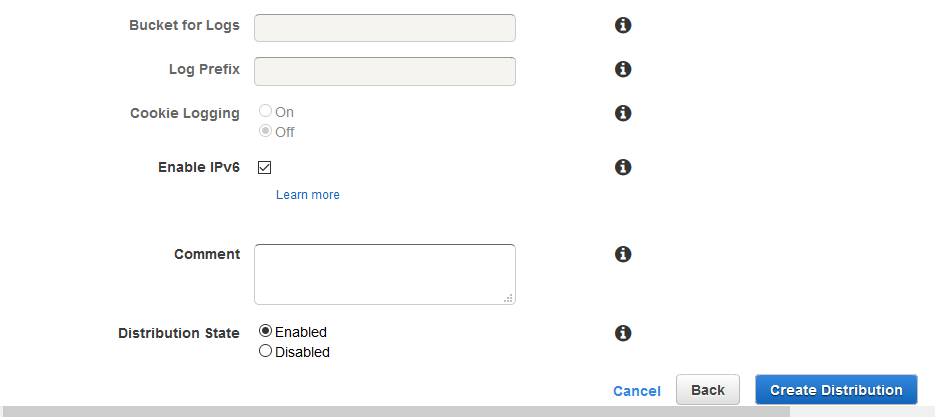Open Enable IPv6 info icon

(x=623, y=167)
